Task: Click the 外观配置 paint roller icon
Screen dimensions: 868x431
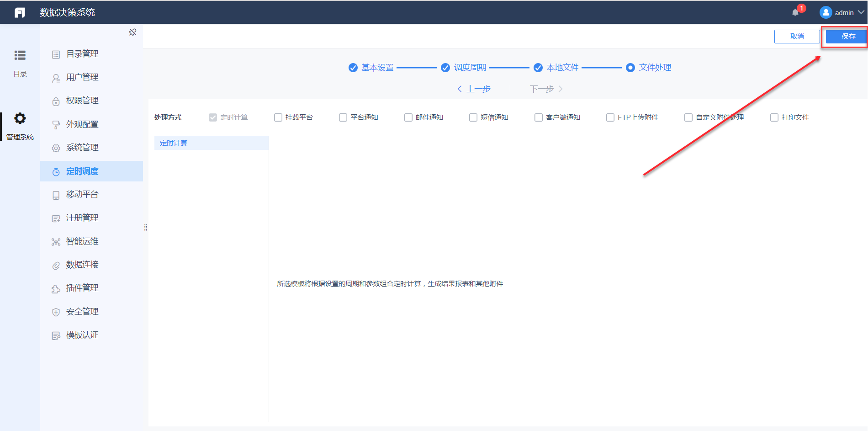Action: (x=56, y=125)
